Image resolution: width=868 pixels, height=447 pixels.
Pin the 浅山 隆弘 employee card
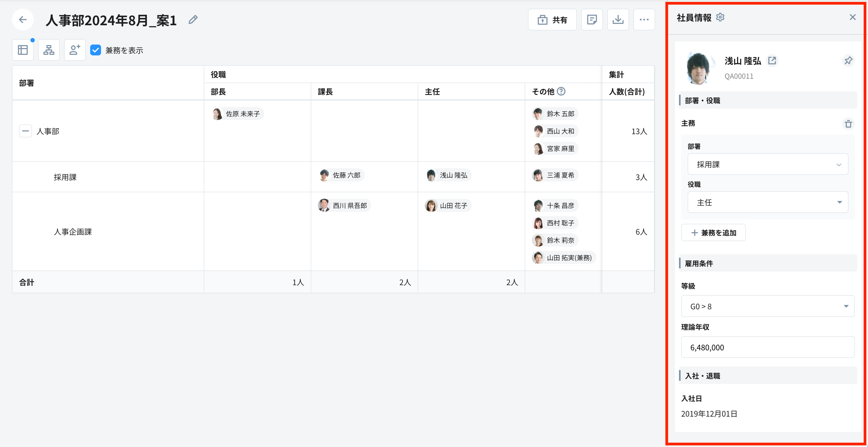[x=848, y=61]
